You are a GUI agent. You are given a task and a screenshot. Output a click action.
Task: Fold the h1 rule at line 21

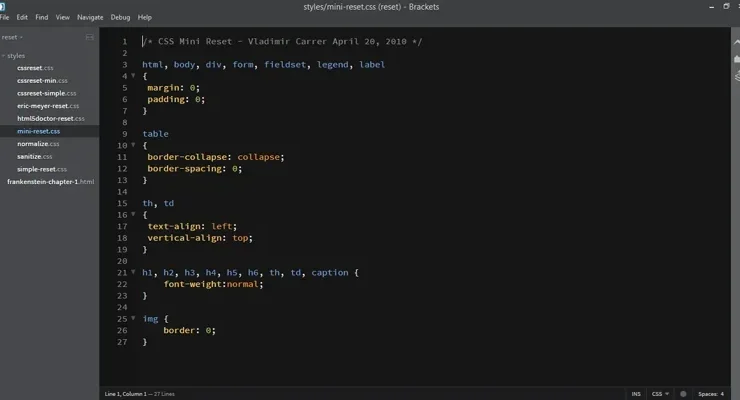click(x=134, y=272)
